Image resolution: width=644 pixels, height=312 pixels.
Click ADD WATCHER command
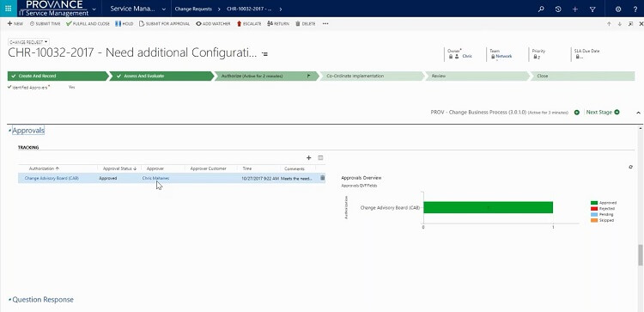tap(213, 24)
